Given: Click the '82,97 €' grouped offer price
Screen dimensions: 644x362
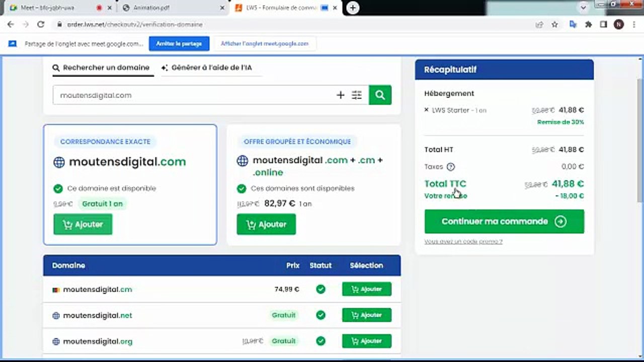Looking at the screenshot, I should tap(280, 204).
